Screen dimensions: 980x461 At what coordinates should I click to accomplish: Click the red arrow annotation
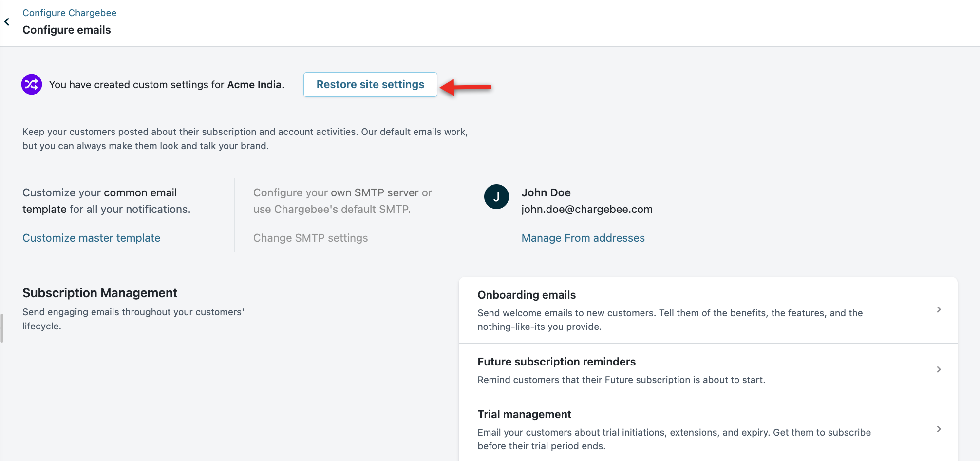click(x=466, y=87)
